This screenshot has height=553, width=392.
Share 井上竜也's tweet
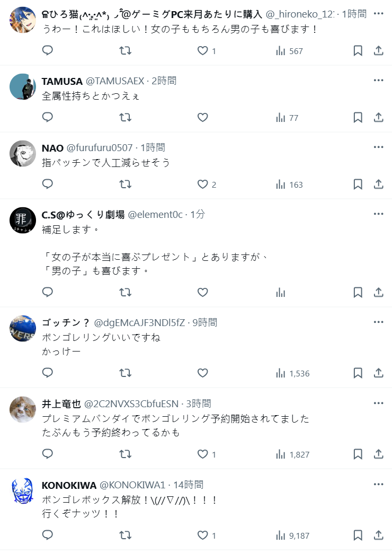379,454
